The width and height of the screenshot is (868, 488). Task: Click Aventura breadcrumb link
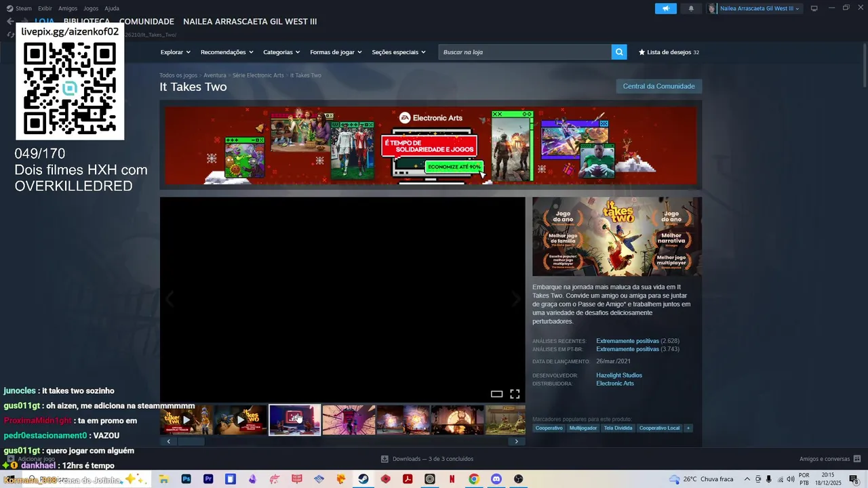click(x=215, y=75)
